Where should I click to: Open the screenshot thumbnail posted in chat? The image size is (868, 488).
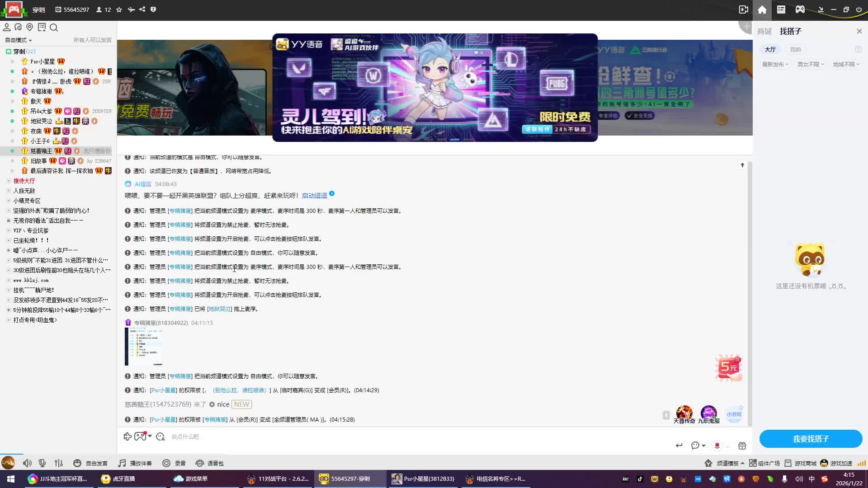click(x=144, y=347)
